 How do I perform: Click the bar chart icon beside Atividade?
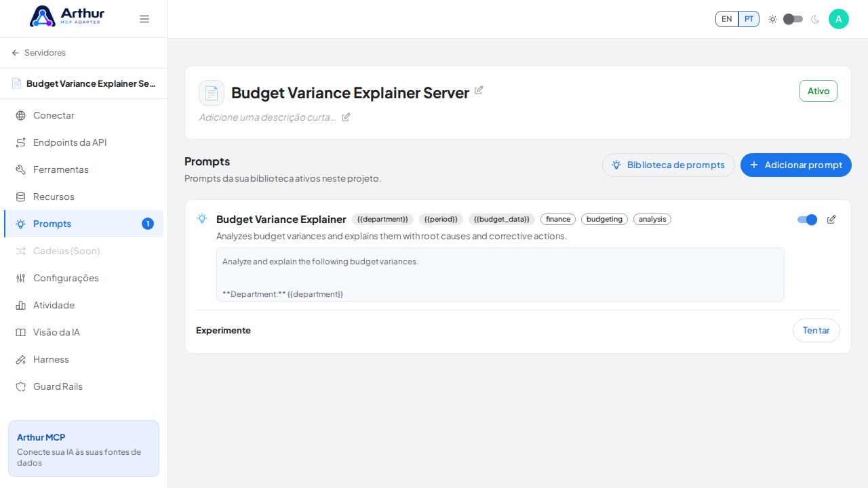click(20, 305)
